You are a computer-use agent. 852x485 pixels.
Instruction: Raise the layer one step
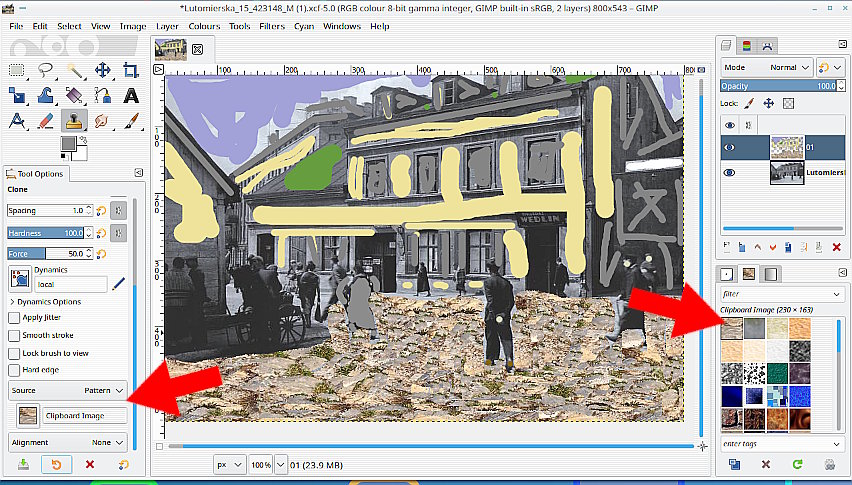(x=758, y=247)
